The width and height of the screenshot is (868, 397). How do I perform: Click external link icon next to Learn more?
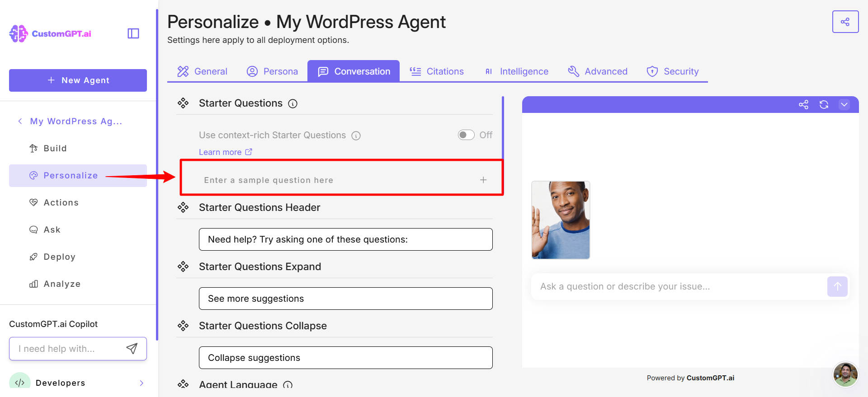click(x=249, y=152)
